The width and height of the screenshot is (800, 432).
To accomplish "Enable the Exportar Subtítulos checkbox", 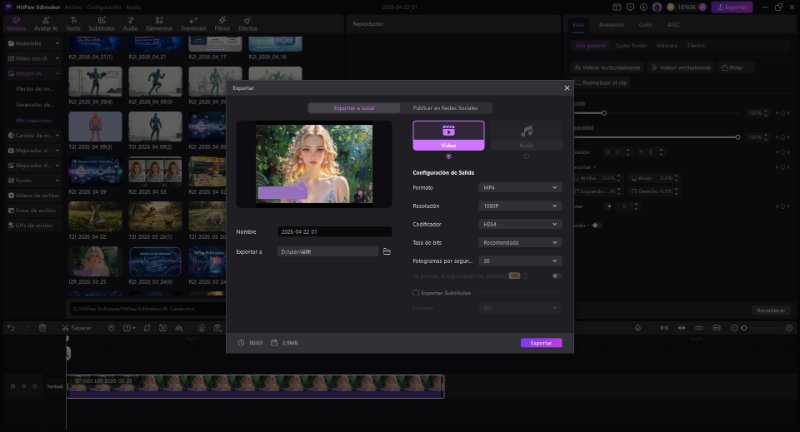I will [x=417, y=293].
